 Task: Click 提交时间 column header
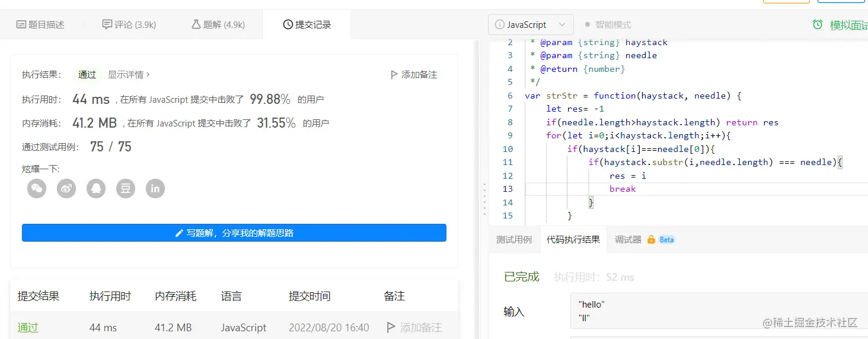[x=309, y=296]
